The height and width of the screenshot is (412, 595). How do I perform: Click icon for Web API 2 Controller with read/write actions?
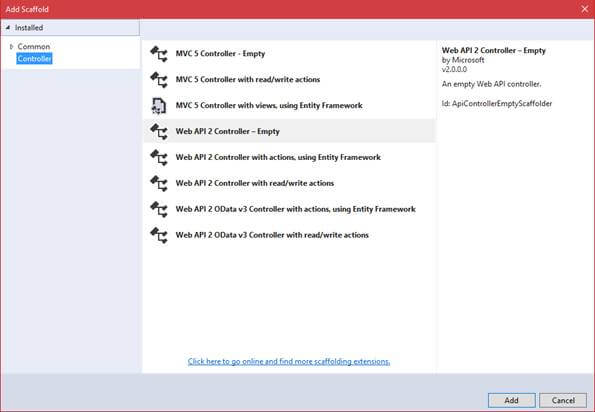click(159, 183)
